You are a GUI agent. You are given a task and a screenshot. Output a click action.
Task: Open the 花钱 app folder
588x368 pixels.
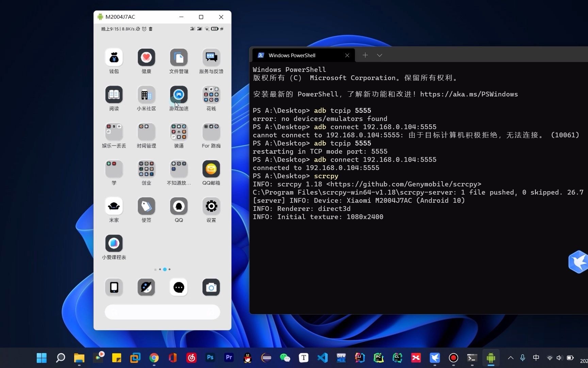click(211, 95)
